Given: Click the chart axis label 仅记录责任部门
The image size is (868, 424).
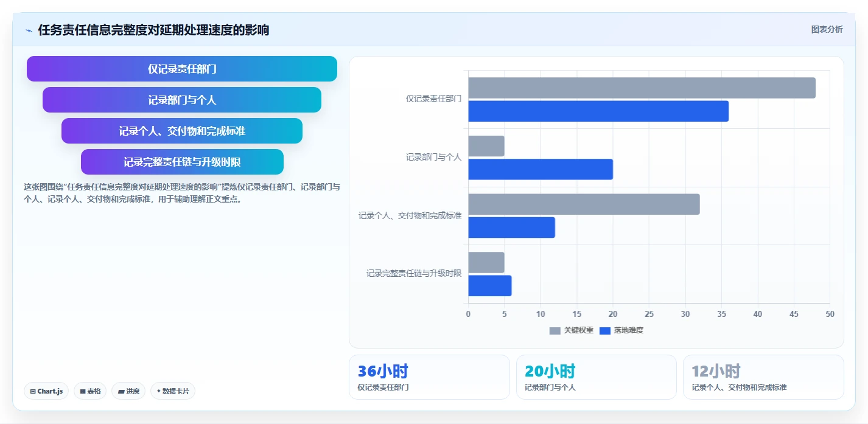Looking at the screenshot, I should coord(433,99).
